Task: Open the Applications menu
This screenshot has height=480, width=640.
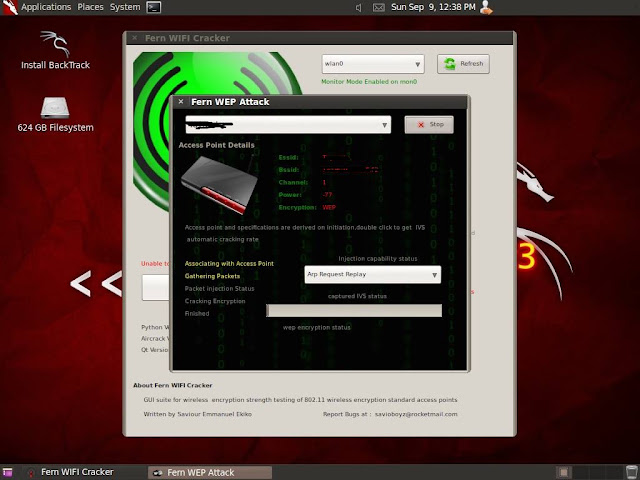Action: click(x=46, y=7)
